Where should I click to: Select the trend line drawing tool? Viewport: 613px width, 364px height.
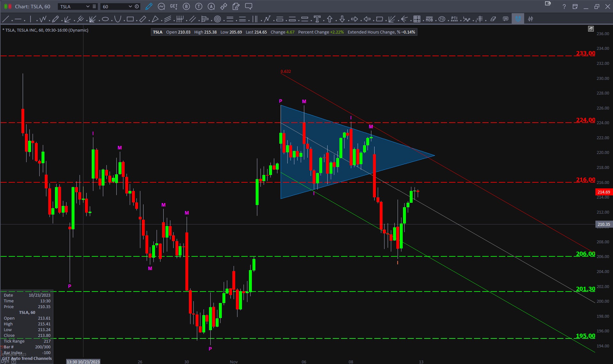coord(5,19)
